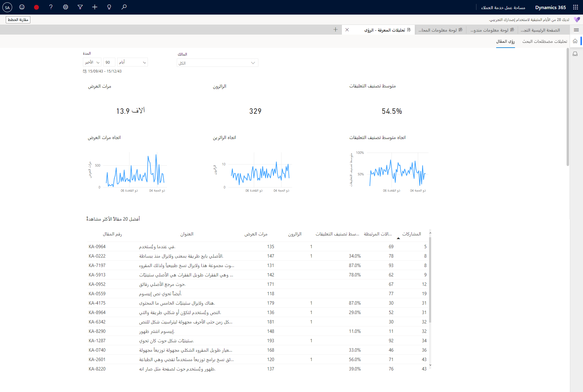
Task: Sort by المشاركات column header
Action: tap(412, 234)
